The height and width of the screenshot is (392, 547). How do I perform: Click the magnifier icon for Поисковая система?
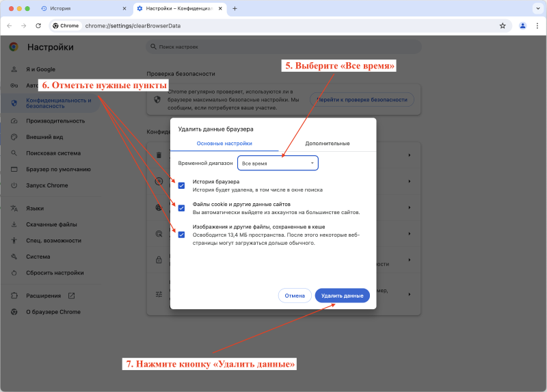tap(14, 153)
